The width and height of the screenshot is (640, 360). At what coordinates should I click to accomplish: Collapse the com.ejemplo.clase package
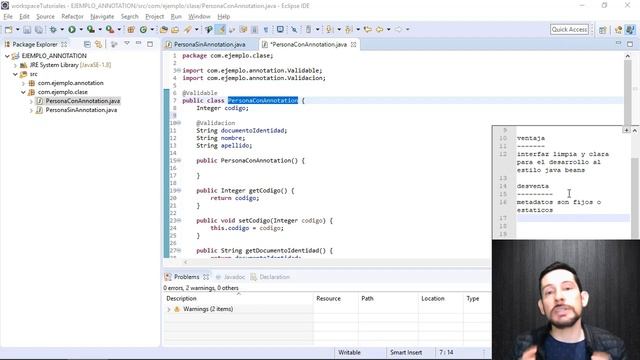coord(23,92)
